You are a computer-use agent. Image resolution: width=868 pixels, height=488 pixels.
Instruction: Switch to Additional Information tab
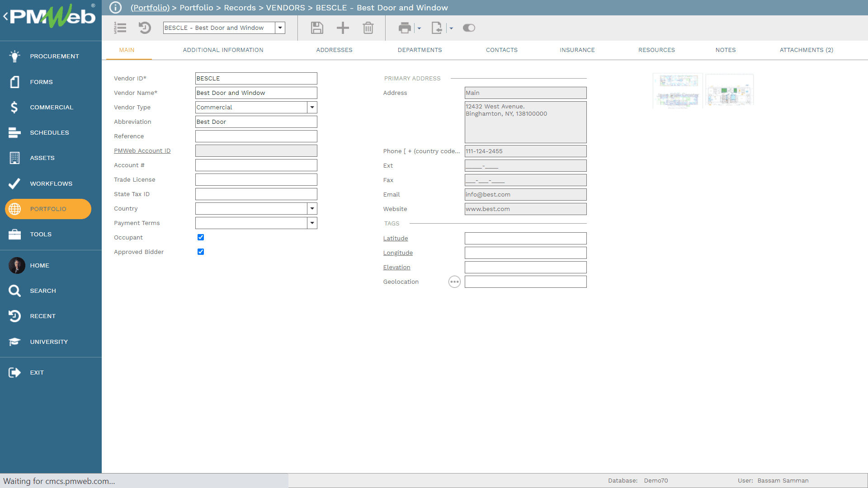click(223, 50)
